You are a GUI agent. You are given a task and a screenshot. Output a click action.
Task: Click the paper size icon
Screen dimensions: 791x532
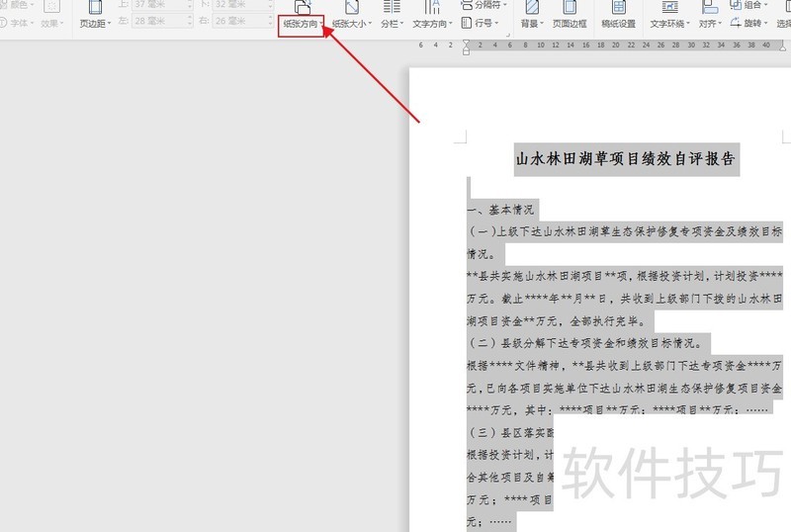click(x=352, y=7)
